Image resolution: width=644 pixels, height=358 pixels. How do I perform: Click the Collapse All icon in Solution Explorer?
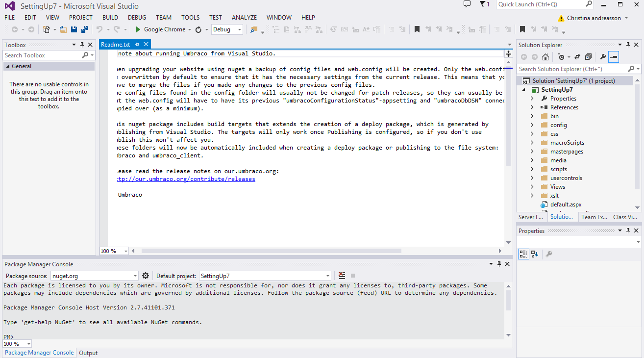pos(588,57)
